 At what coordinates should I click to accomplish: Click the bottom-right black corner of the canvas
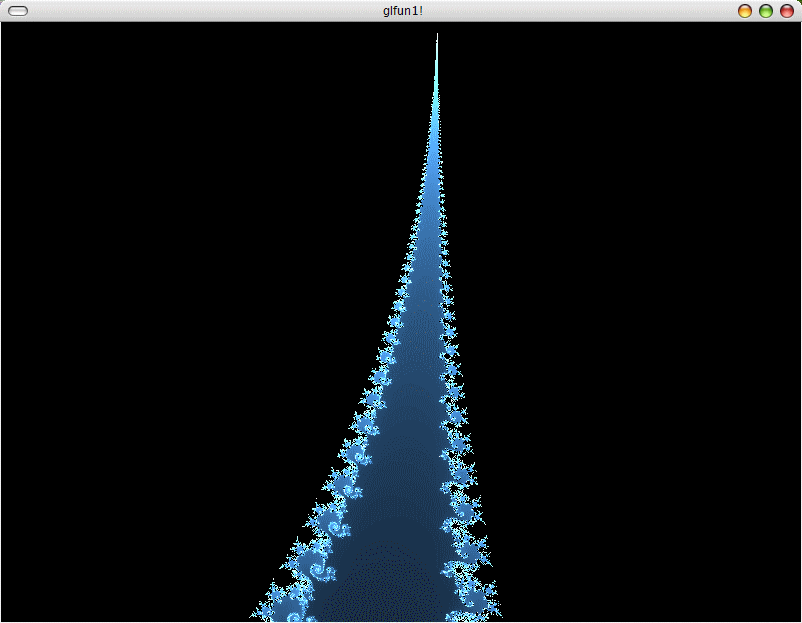point(790,612)
